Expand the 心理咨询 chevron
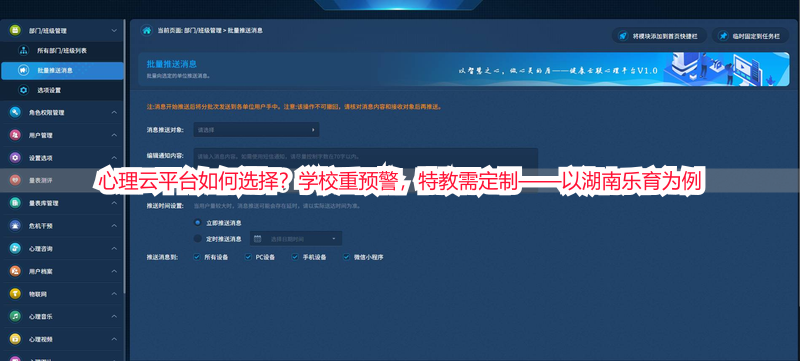Screen dimensions: 800x361 pyautogui.click(x=114, y=248)
